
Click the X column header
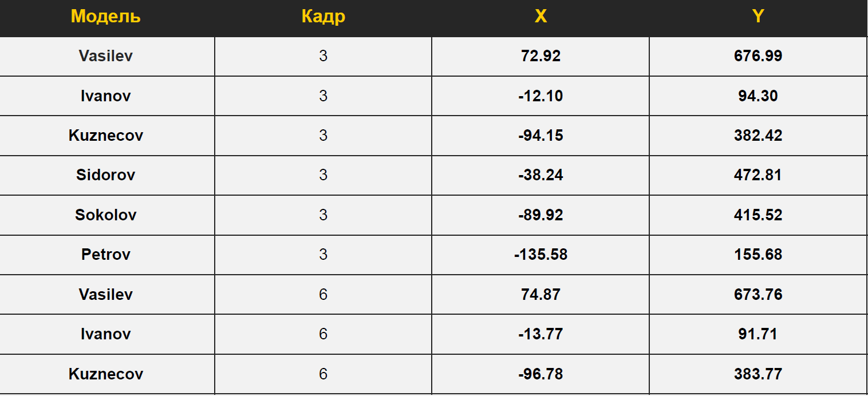tap(540, 17)
